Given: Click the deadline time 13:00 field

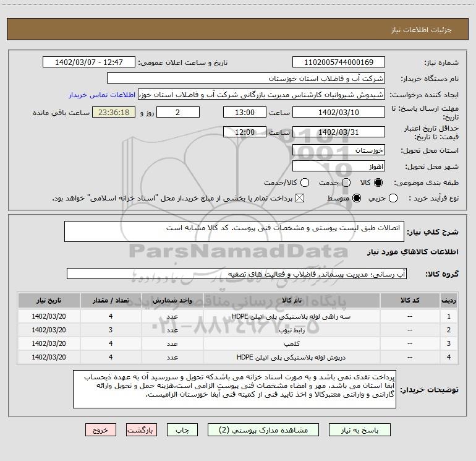Looking at the screenshot, I should coord(245,112).
